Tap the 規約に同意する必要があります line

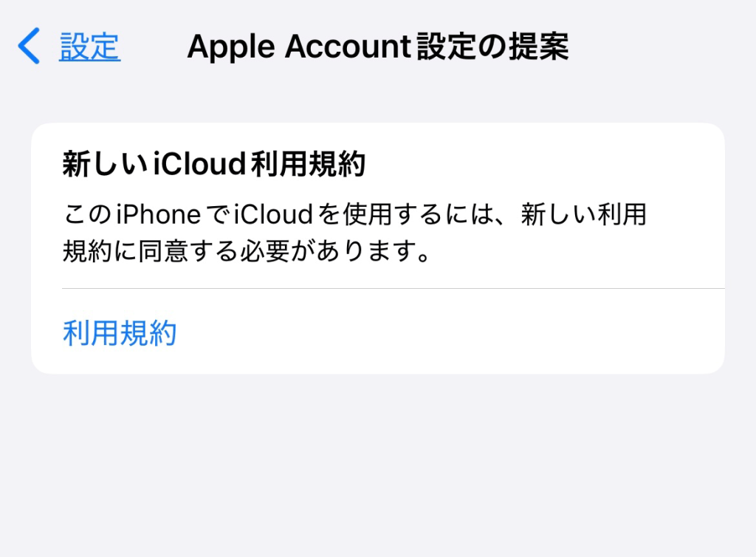click(247, 251)
